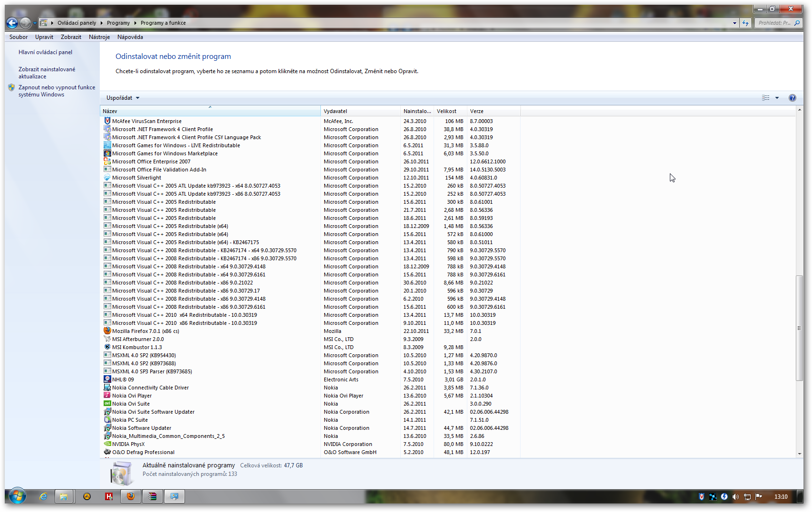Select Nokia_Multimedia_Common_Components_2_5 row
812x512 pixels.
click(311, 436)
